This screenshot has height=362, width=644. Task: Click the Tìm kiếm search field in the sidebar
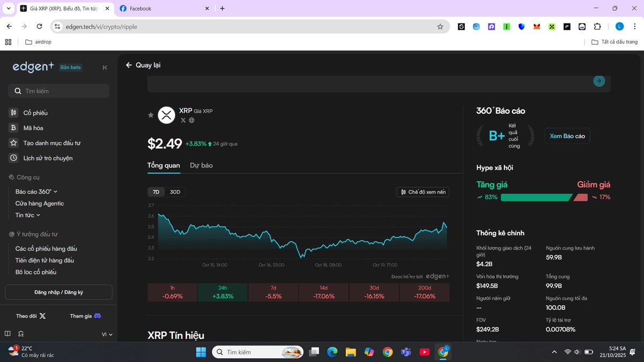58,91
